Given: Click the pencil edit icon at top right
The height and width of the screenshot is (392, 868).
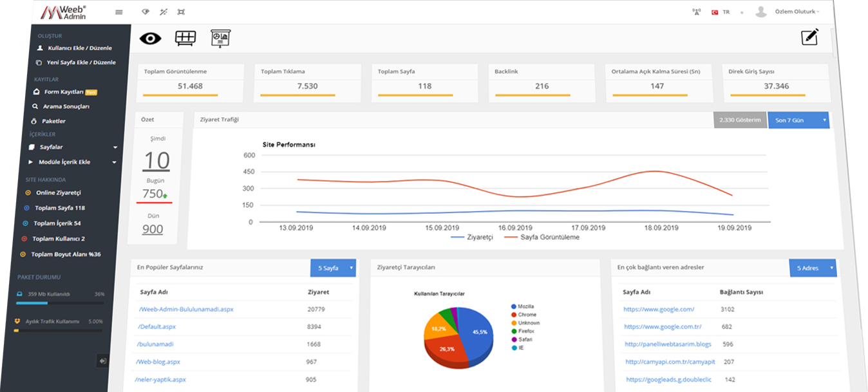Looking at the screenshot, I should pos(809,37).
